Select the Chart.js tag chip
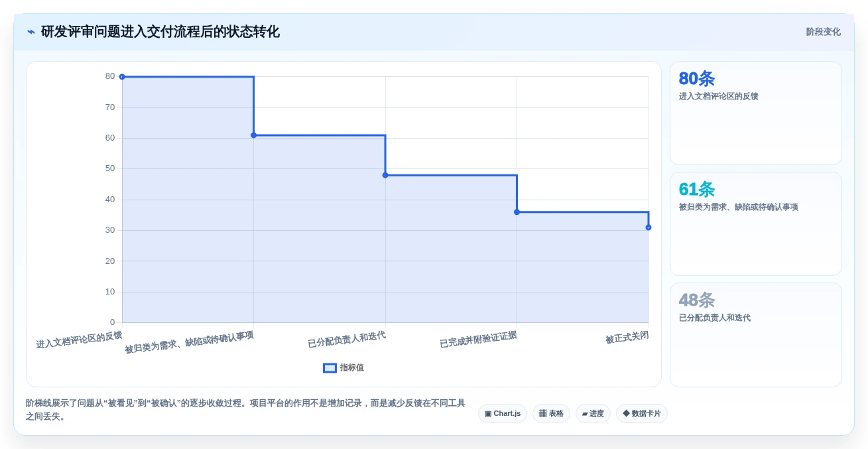Viewport: 868px width, 449px height. 503,414
